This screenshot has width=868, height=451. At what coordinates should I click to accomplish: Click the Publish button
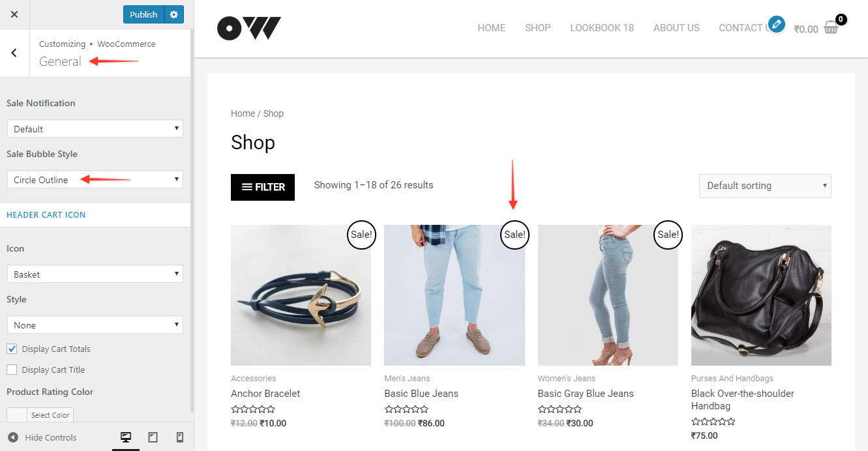point(143,14)
